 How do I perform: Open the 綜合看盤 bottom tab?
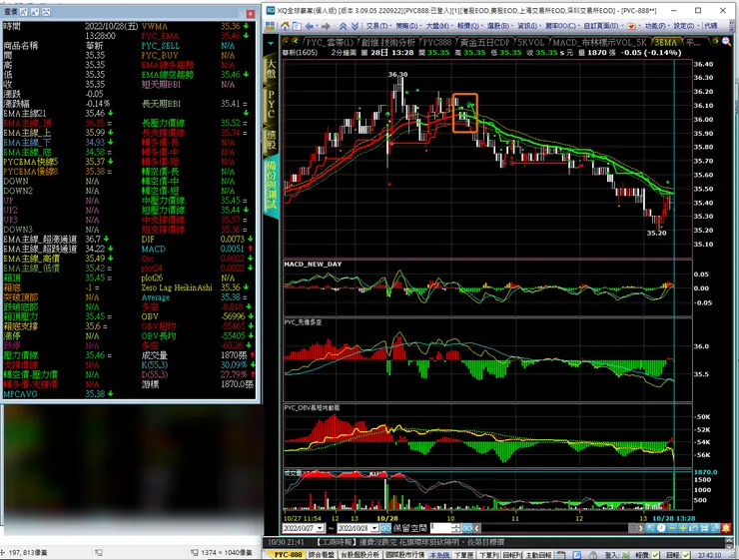[x=321, y=555]
